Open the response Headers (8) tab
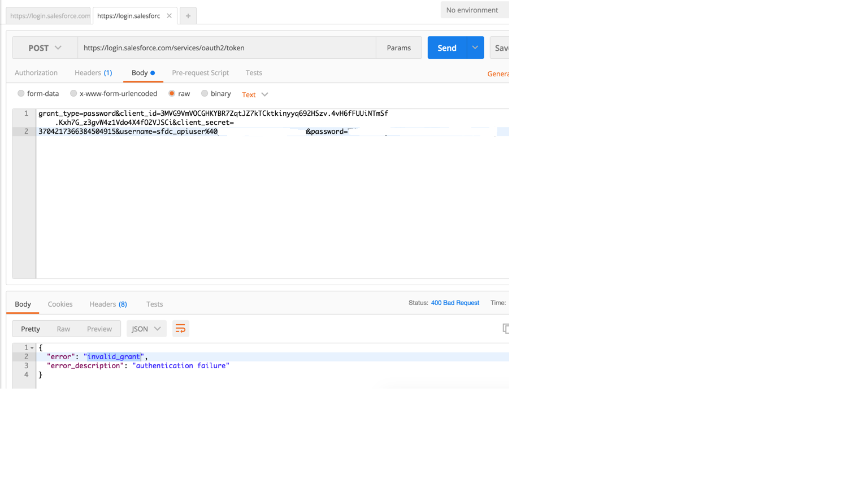Viewport: 868px width, 488px height. tap(108, 304)
